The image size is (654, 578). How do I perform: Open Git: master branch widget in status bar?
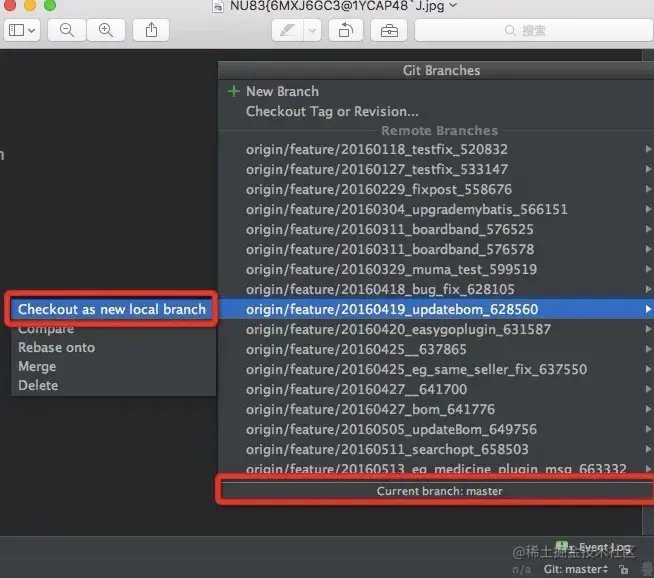click(x=576, y=569)
